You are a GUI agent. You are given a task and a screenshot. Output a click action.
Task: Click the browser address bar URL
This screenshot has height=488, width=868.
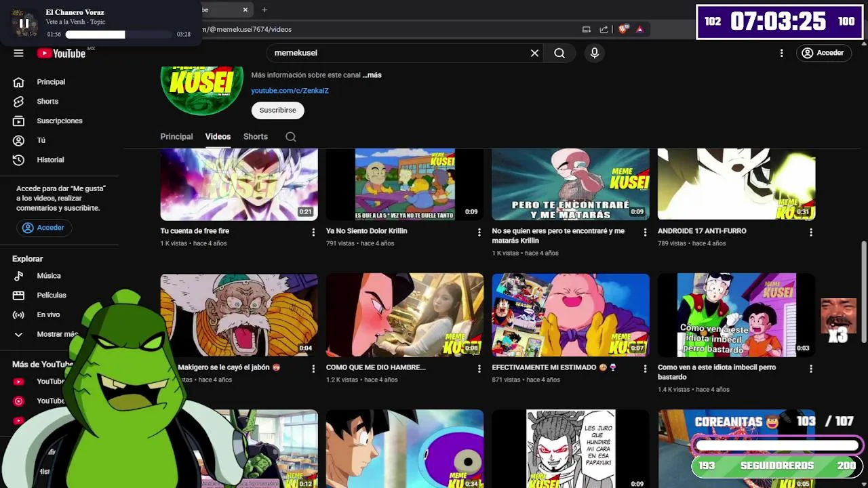click(248, 29)
